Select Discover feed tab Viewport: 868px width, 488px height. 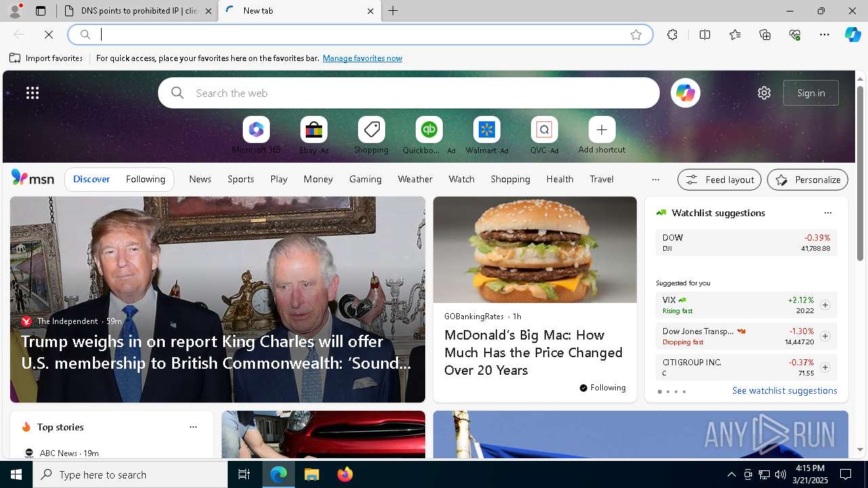point(92,179)
